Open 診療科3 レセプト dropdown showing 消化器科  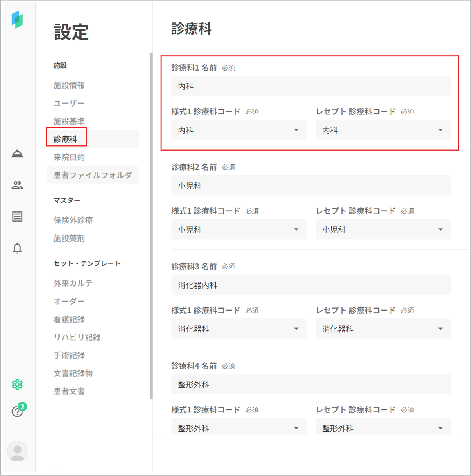pos(383,329)
